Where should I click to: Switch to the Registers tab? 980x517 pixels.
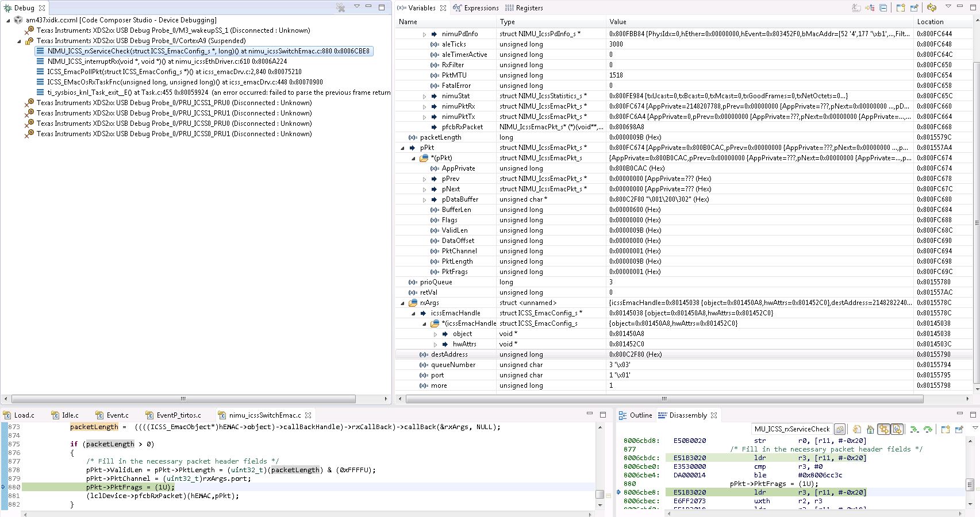(524, 8)
